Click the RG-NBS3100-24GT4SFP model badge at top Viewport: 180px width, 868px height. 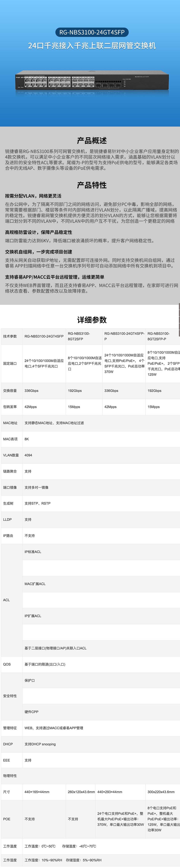click(x=92, y=32)
